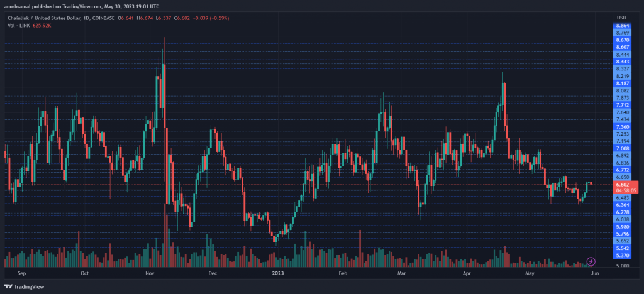The height and width of the screenshot is (294, 644).
Task: Click the Sep marker on the time axis
Action: [x=22, y=274]
